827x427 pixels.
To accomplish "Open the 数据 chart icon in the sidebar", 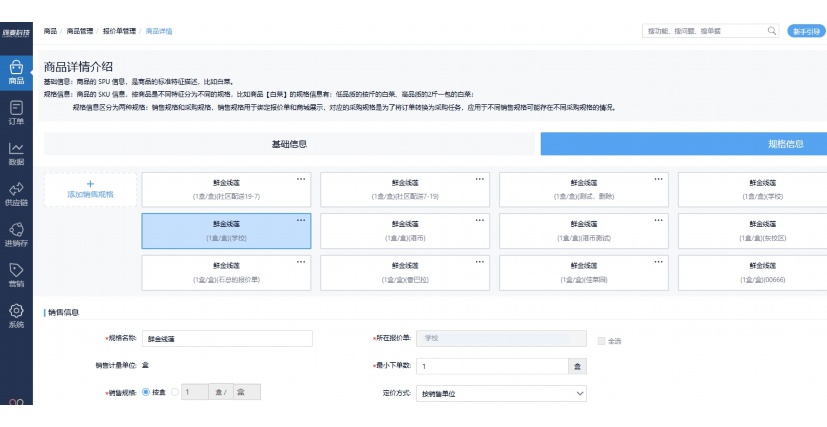I will pyautogui.click(x=16, y=153).
